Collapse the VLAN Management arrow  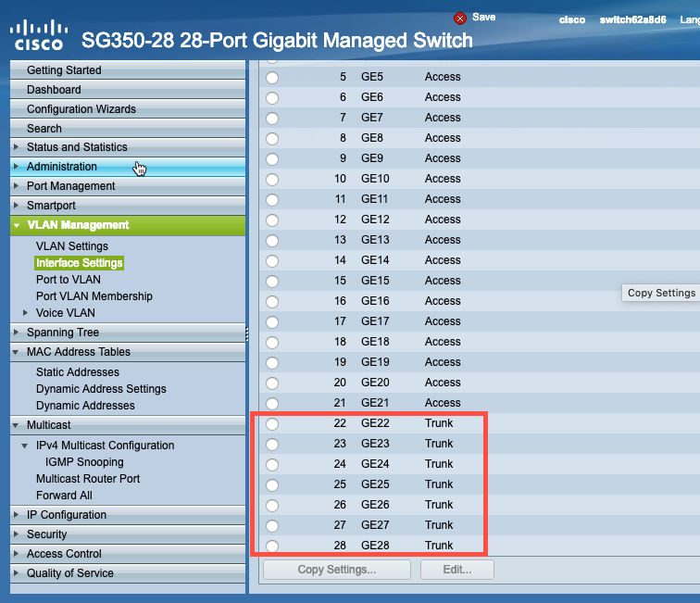17,225
